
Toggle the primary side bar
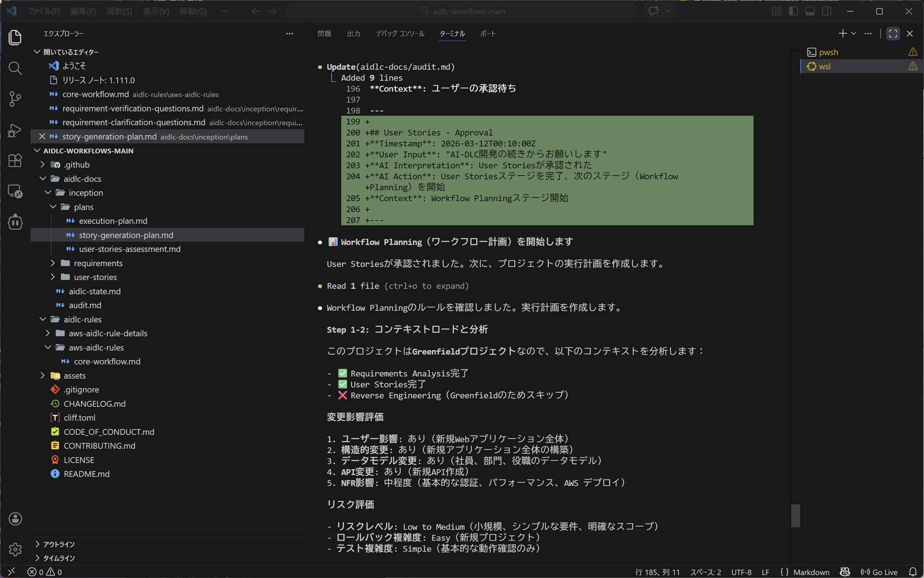point(793,11)
